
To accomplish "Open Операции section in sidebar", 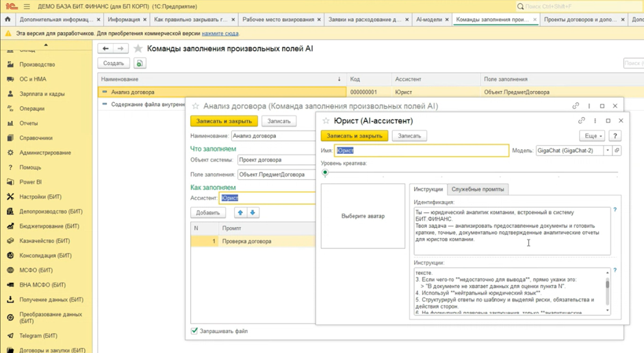I will [x=31, y=109].
